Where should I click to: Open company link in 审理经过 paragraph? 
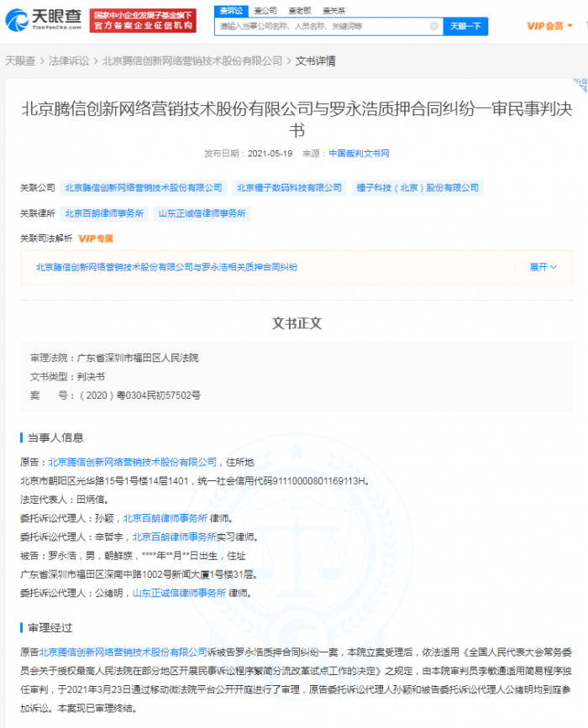123,652
